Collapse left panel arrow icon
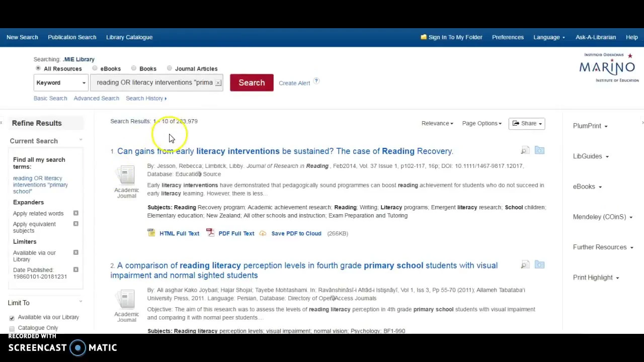 (2, 123)
